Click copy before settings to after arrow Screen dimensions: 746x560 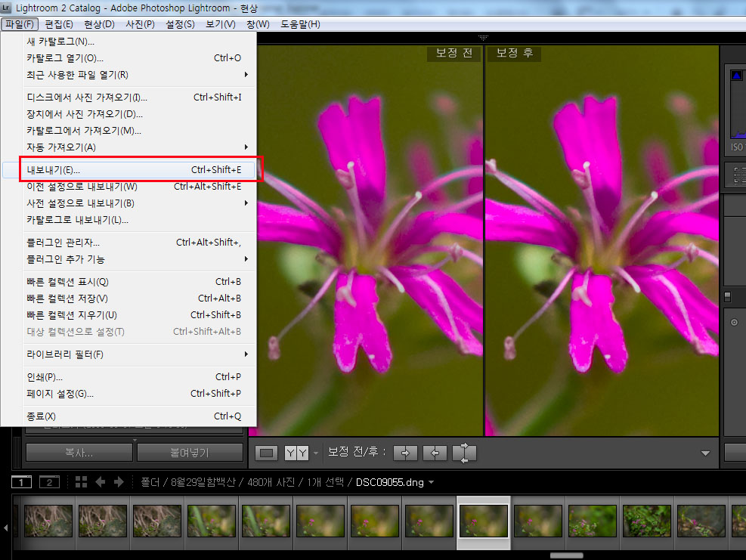(406, 453)
